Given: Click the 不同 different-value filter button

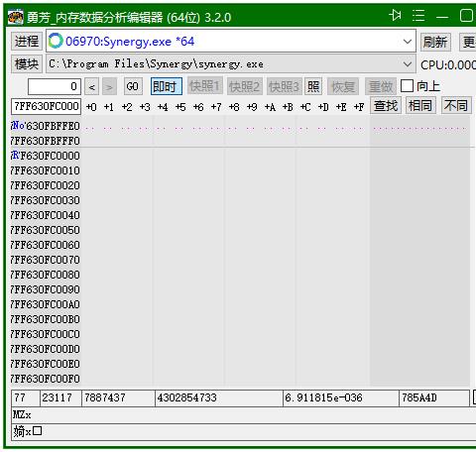Looking at the screenshot, I should 456,106.
